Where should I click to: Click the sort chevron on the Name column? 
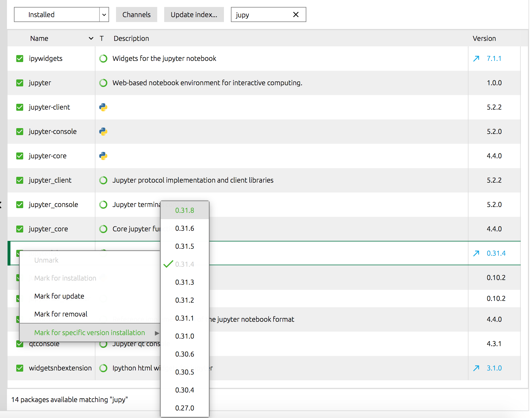tap(91, 38)
